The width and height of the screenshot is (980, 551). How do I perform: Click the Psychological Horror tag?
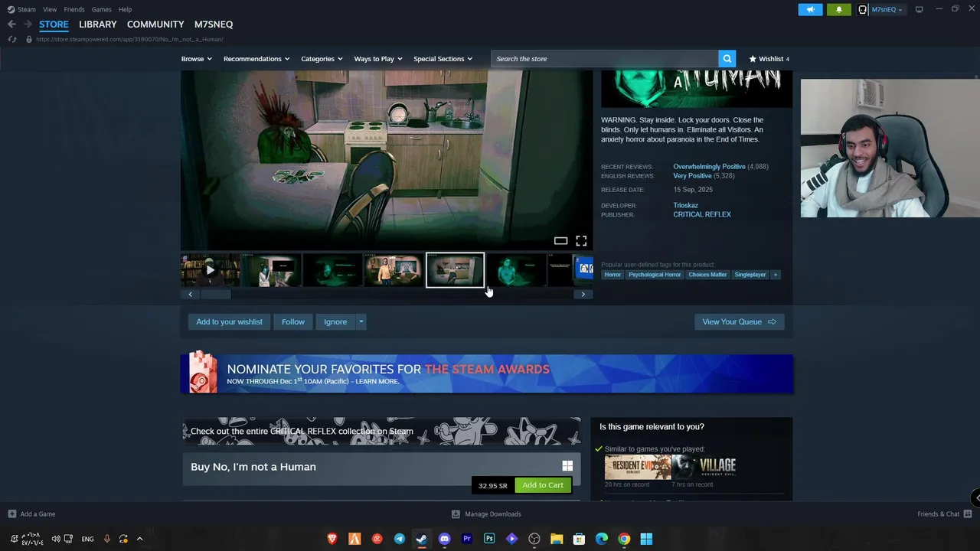[655, 275]
